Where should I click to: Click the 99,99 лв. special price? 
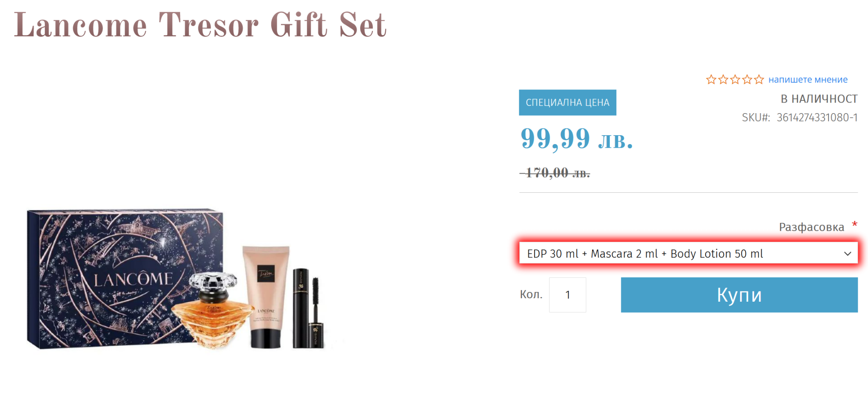pos(577,139)
